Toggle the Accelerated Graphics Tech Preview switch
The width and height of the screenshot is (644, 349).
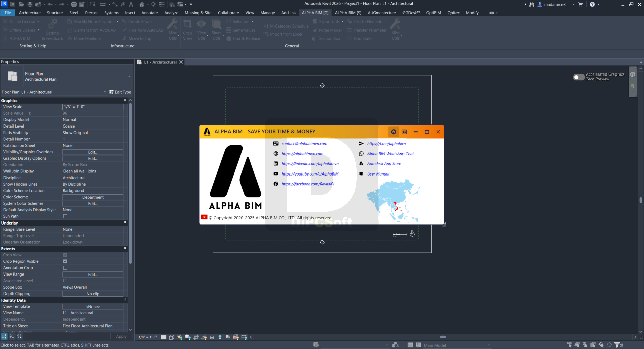(x=579, y=77)
